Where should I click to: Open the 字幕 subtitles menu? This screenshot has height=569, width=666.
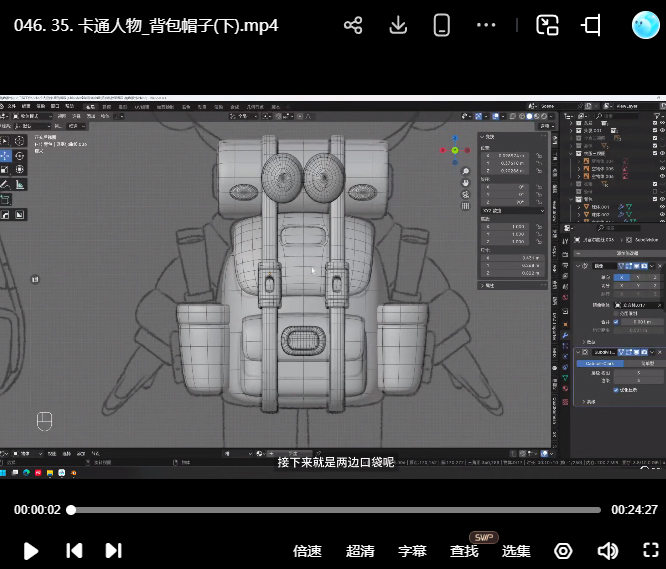pyautogui.click(x=412, y=551)
